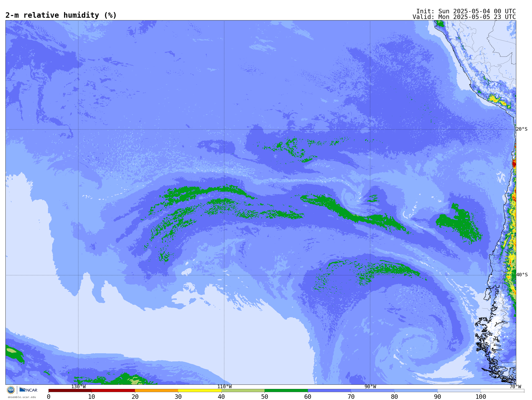This screenshot has width=532, height=400.
Task: Click the colorbar tick label 20
Action: 135,397
